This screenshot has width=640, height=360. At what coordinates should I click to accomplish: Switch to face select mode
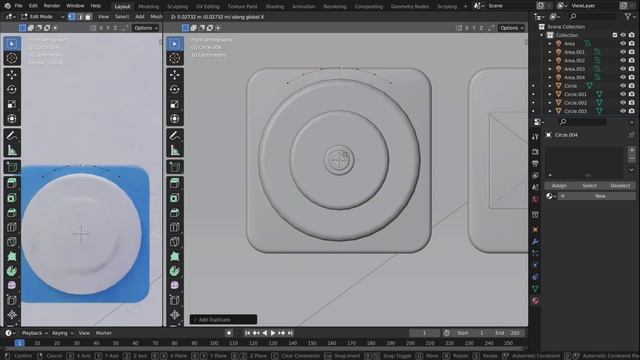tap(88, 17)
